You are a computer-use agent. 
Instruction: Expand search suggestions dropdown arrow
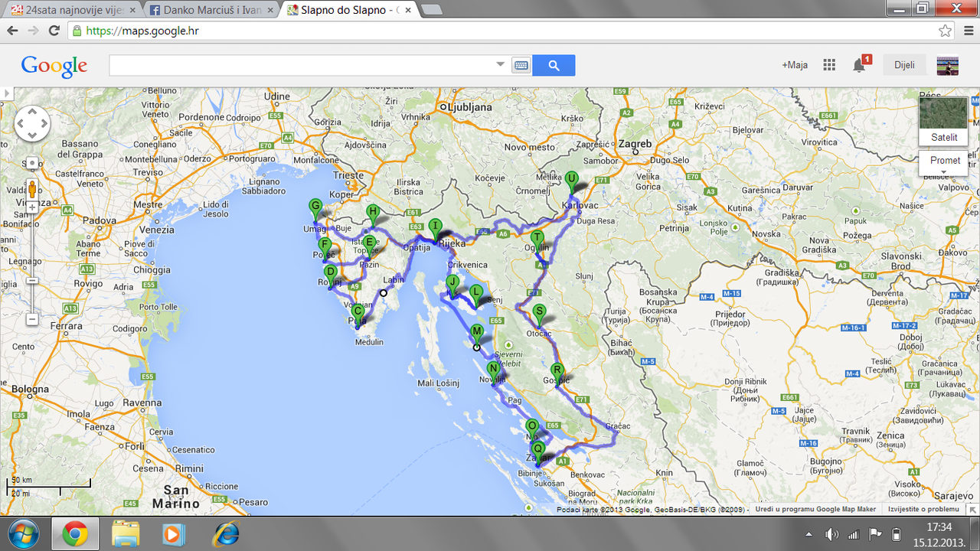(x=501, y=65)
